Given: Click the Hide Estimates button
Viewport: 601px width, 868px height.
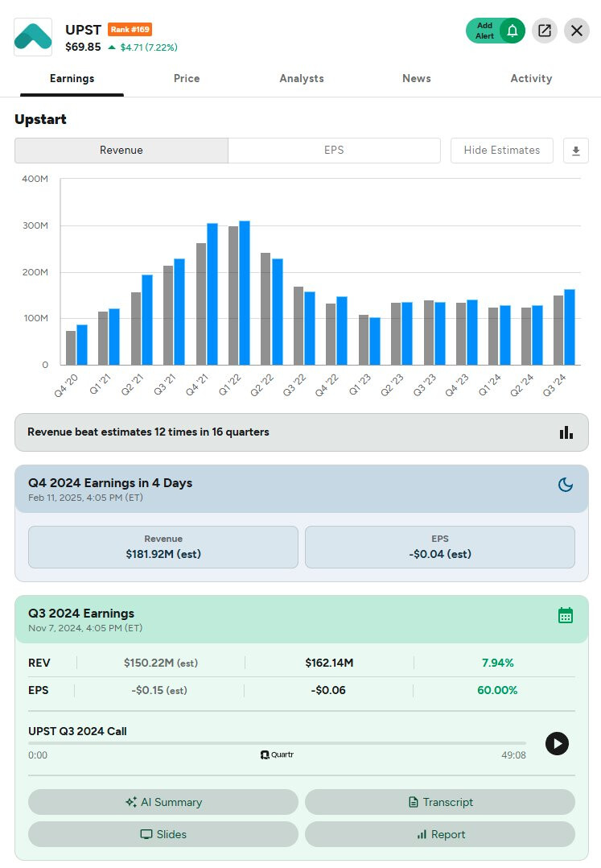Looking at the screenshot, I should [501, 151].
